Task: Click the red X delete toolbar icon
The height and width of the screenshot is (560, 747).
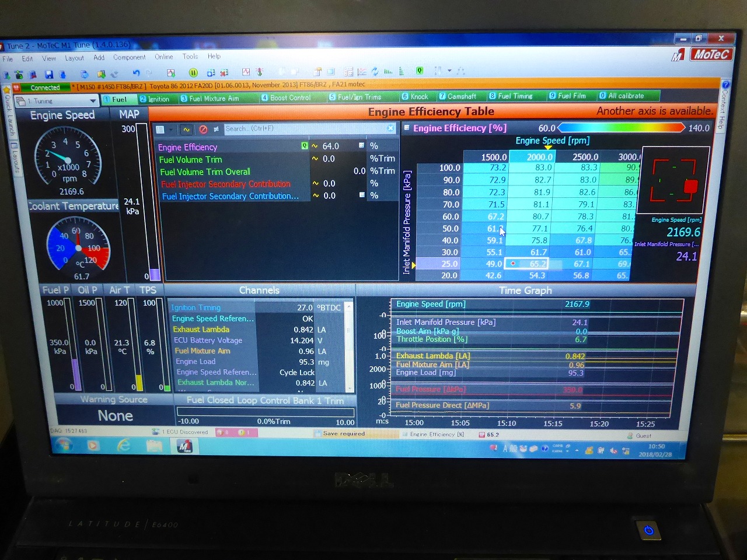Action: (224, 72)
